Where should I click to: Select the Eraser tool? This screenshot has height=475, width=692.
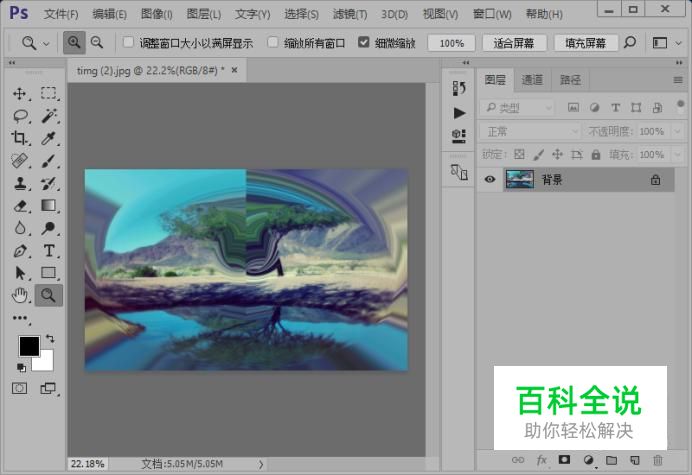point(20,206)
